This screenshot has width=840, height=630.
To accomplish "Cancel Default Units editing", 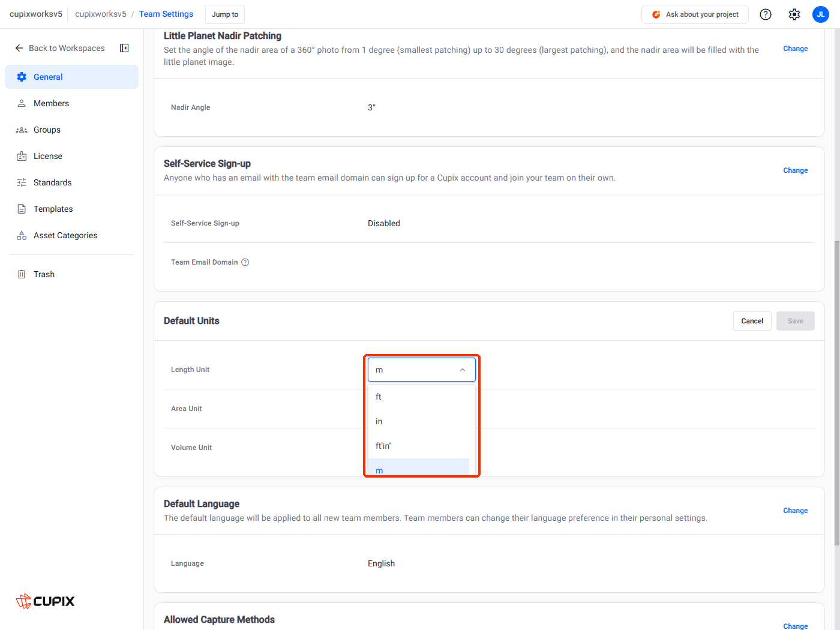I will [x=752, y=321].
